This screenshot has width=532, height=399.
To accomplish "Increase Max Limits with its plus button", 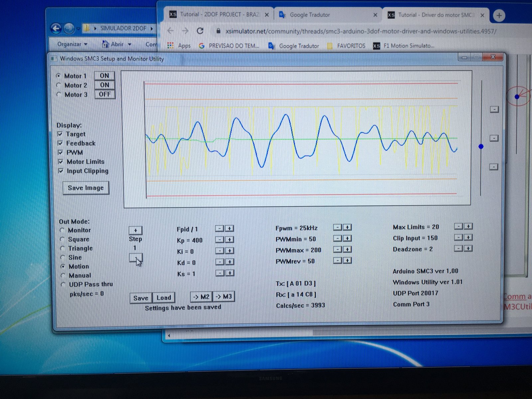I will [x=468, y=226].
